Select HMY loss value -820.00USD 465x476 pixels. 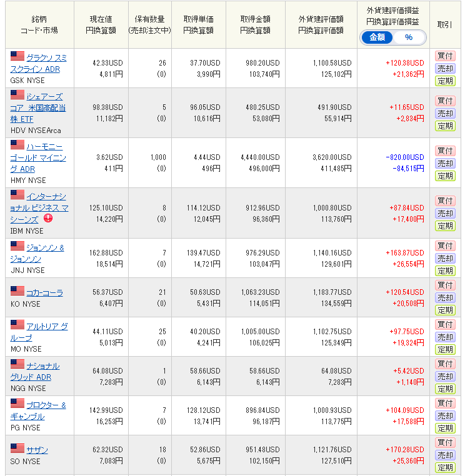point(405,157)
